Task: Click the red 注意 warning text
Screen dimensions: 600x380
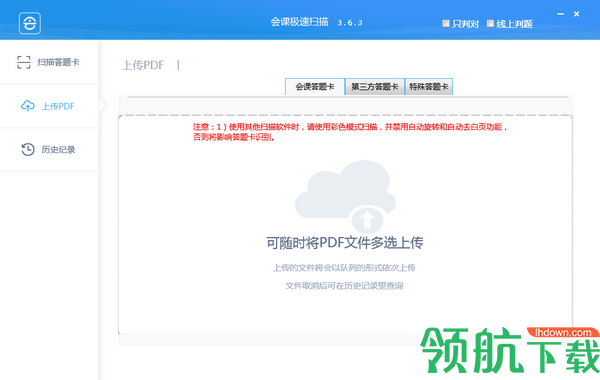Action: click(350, 132)
